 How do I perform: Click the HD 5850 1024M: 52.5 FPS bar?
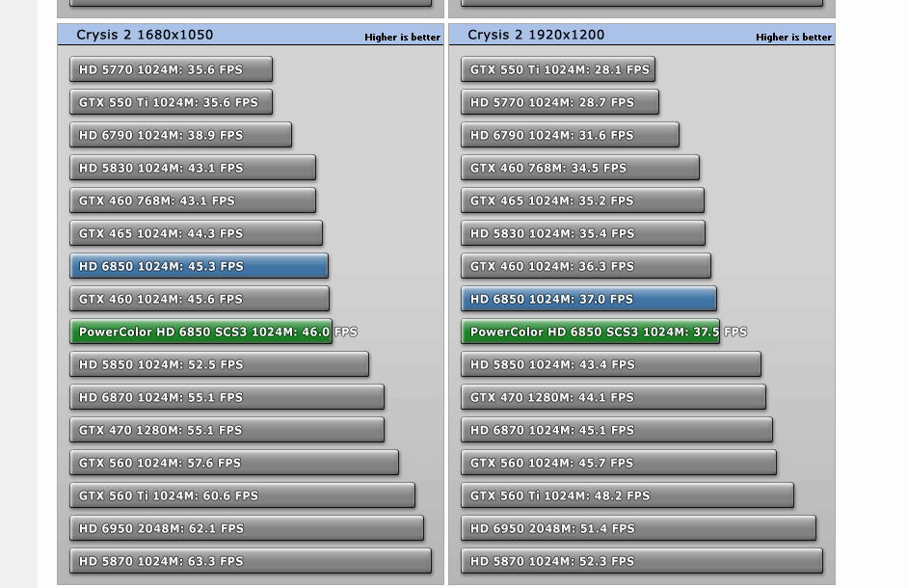click(x=219, y=364)
